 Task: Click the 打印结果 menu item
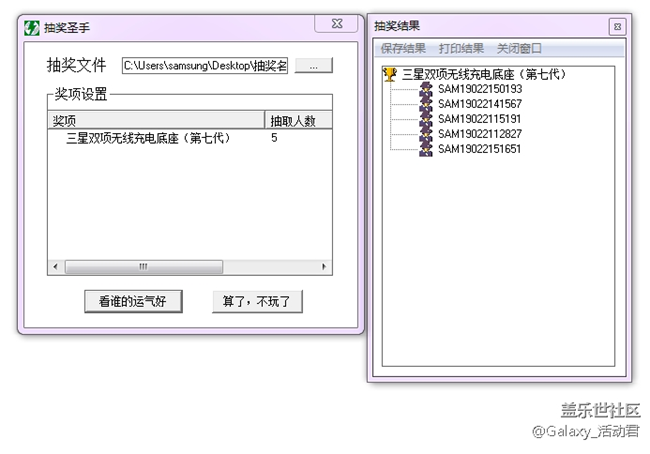[461, 48]
